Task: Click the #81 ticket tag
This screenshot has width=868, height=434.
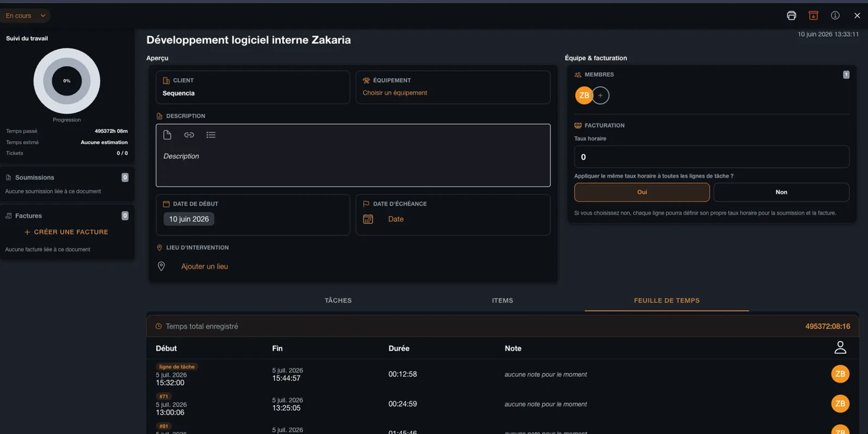Action: click(x=164, y=426)
